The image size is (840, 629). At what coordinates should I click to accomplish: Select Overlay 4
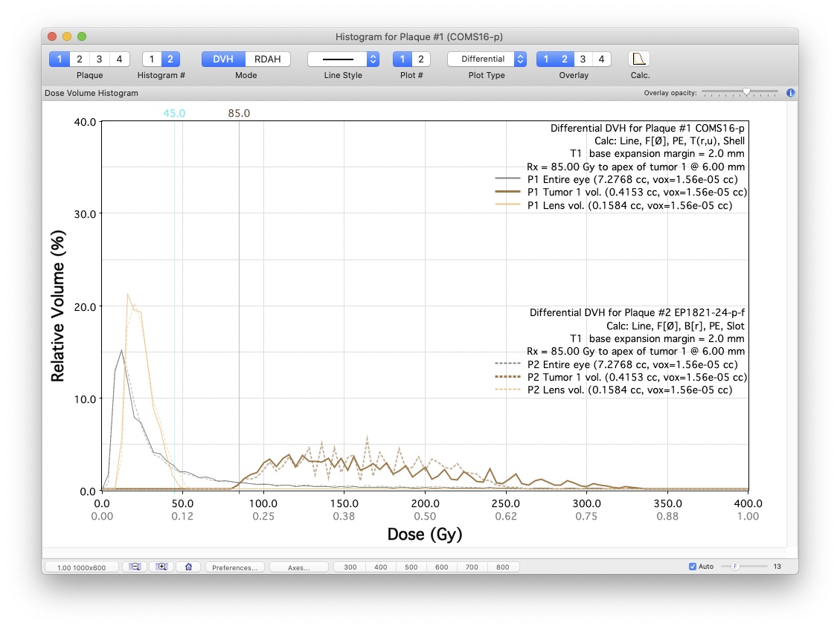[601, 59]
